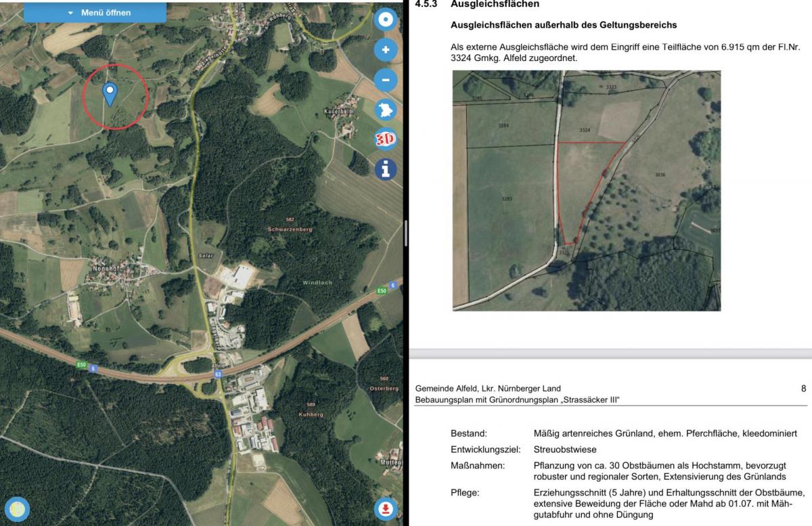Toggle the basemap switcher in bottom-left corner
Viewport: 812px width, 526px height.
pos(18,508)
